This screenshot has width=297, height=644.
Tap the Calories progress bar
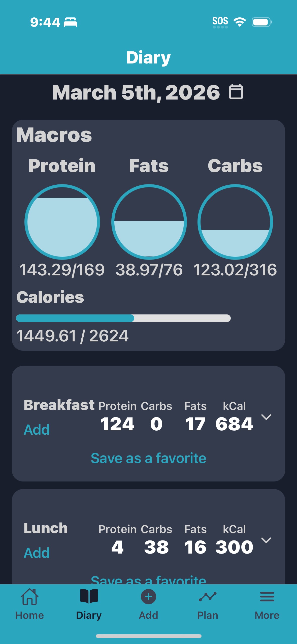pyautogui.click(x=123, y=318)
